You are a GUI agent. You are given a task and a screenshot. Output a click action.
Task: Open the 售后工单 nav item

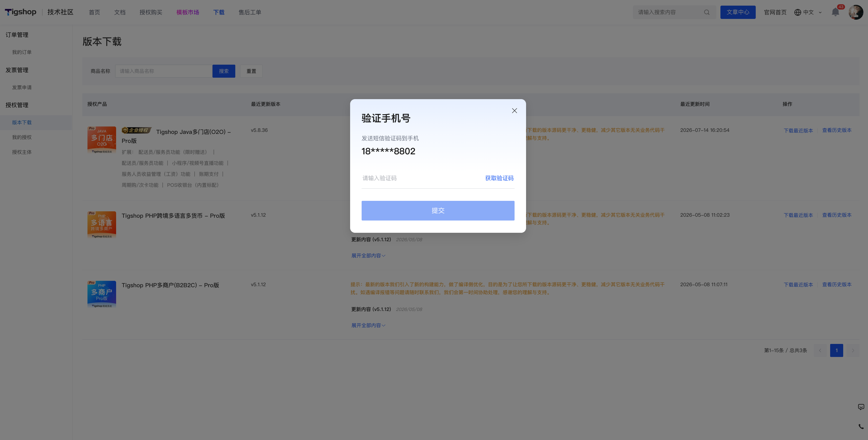point(250,13)
